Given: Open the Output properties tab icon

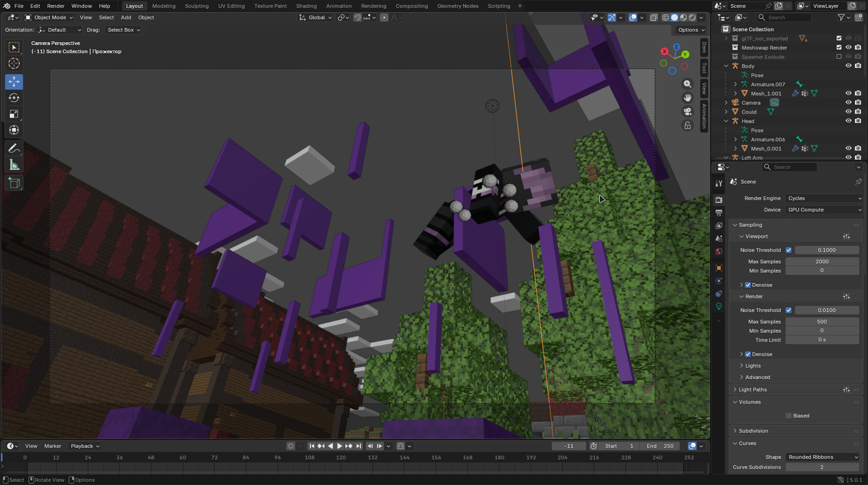Looking at the screenshot, I should (x=719, y=213).
